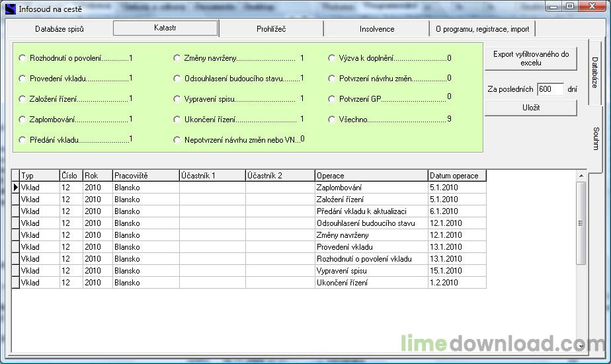Open the 'Databáze spisů' tab
The image size is (611, 364).
[x=60, y=29]
